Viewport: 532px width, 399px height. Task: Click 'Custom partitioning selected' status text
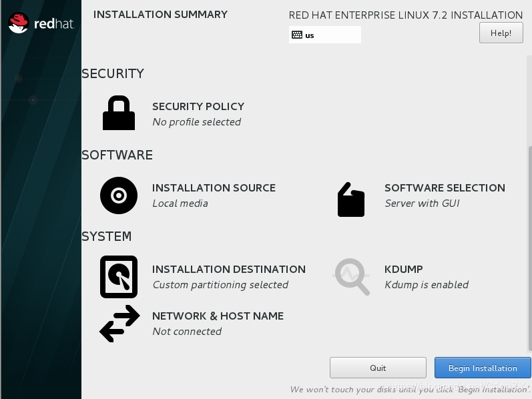220,285
